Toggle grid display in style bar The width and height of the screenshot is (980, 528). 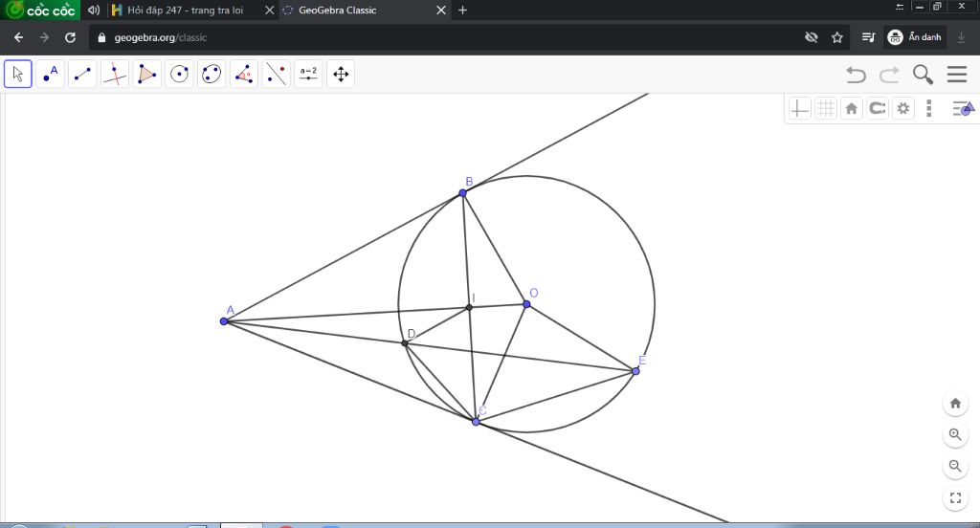click(826, 109)
